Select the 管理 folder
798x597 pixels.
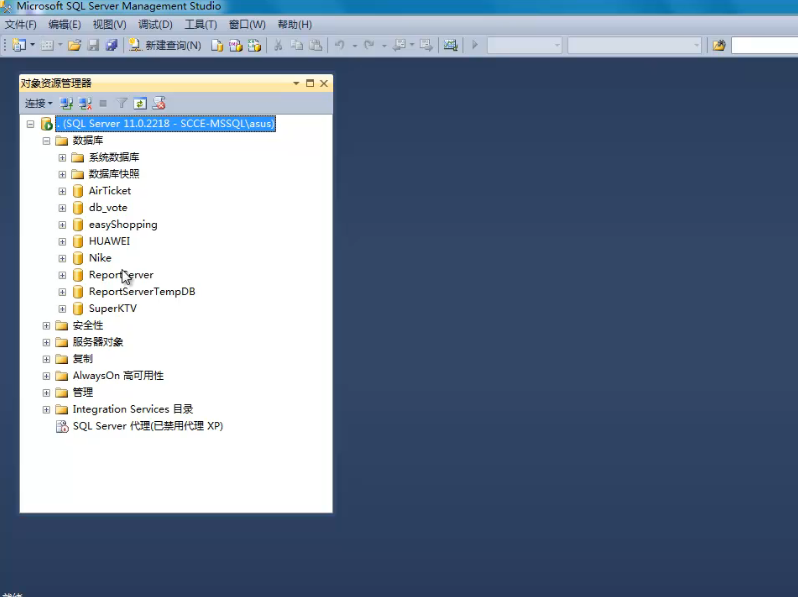pyautogui.click(x=82, y=392)
